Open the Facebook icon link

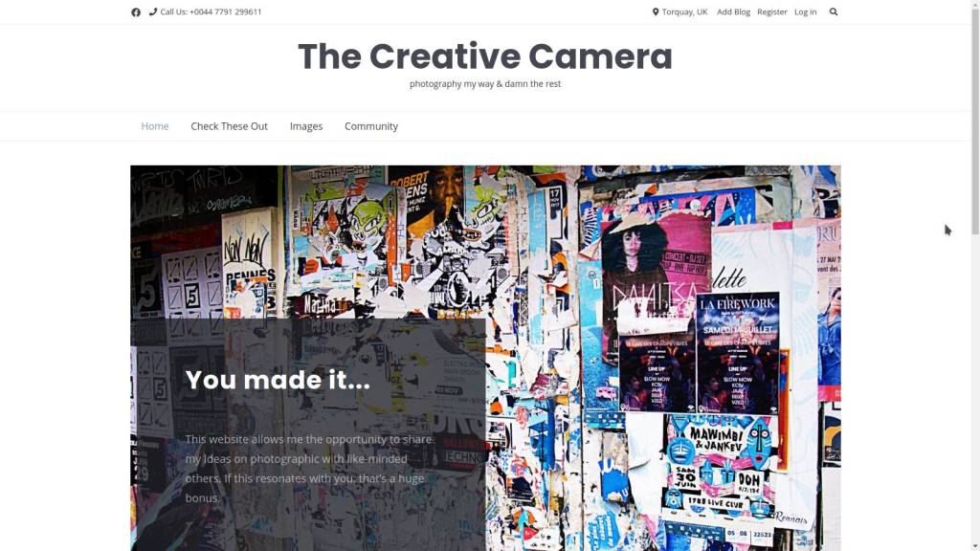click(136, 11)
